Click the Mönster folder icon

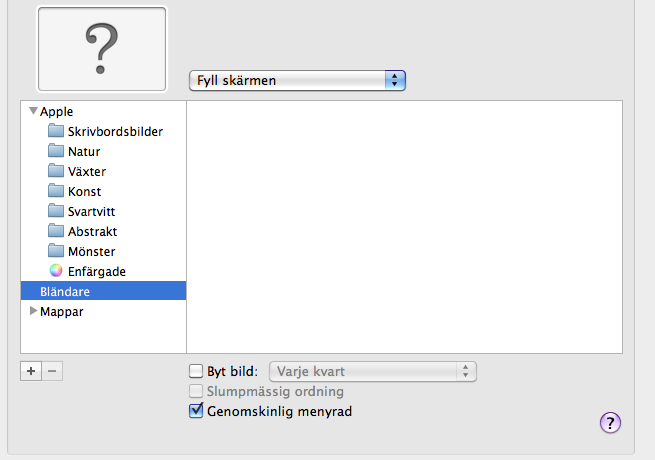coord(56,251)
